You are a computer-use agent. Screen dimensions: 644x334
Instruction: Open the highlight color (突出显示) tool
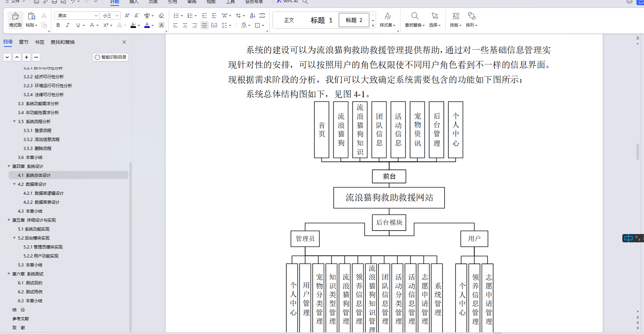tap(134, 25)
